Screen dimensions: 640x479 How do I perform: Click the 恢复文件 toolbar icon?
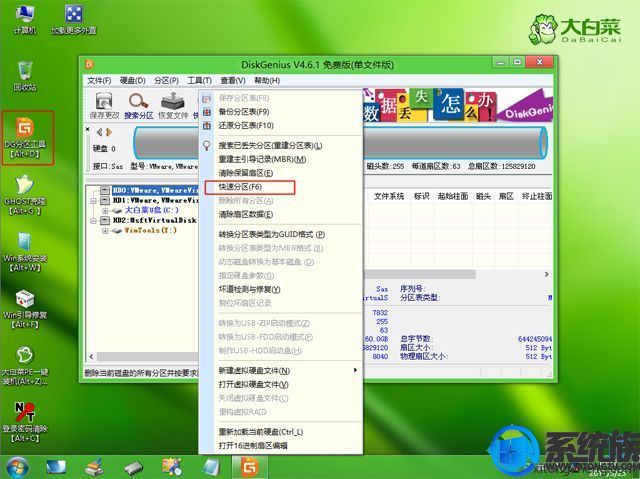173,106
